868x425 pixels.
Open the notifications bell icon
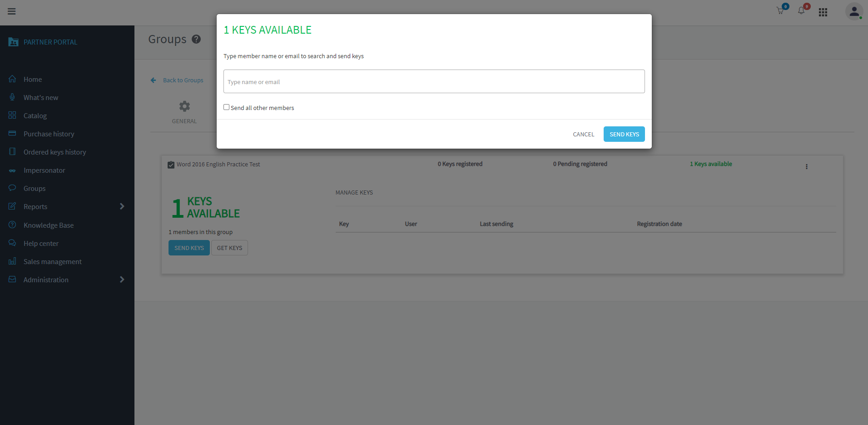click(x=801, y=11)
